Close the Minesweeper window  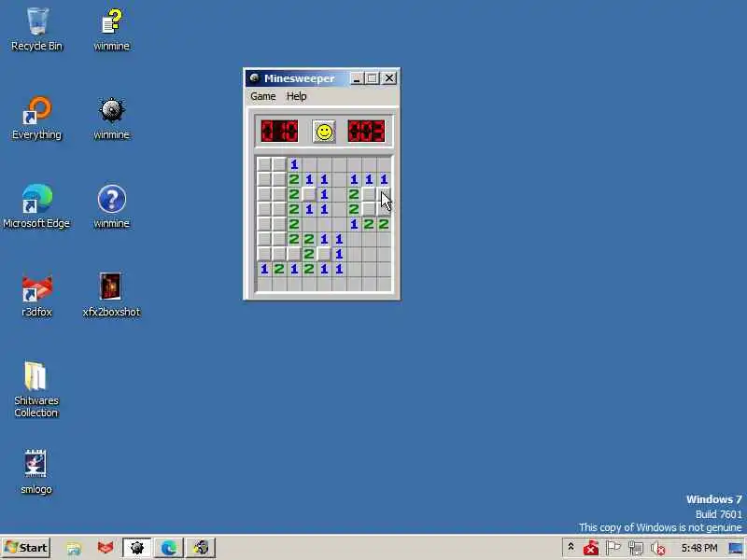click(389, 78)
